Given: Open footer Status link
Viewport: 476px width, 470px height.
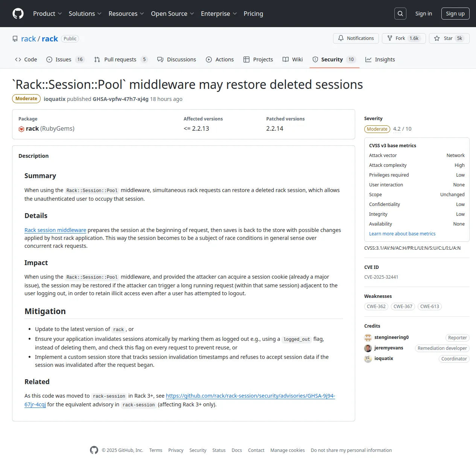Looking at the screenshot, I should 219,450.
